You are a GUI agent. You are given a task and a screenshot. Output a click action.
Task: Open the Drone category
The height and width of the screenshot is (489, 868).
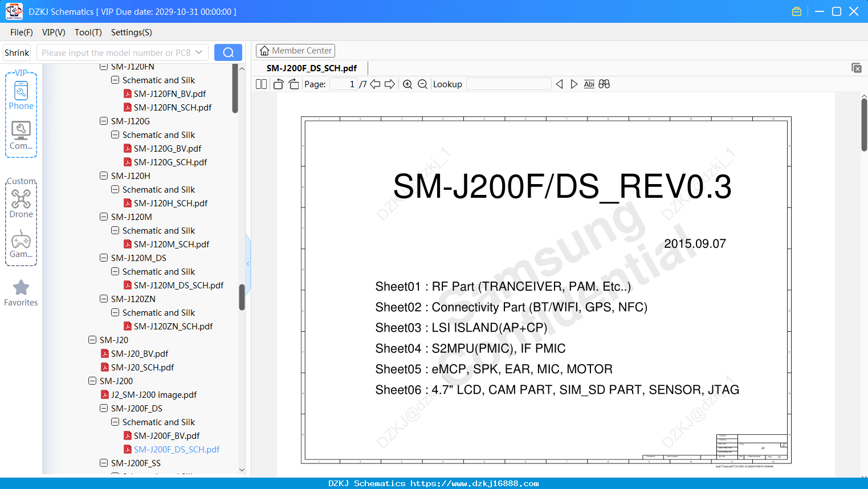[x=21, y=203]
